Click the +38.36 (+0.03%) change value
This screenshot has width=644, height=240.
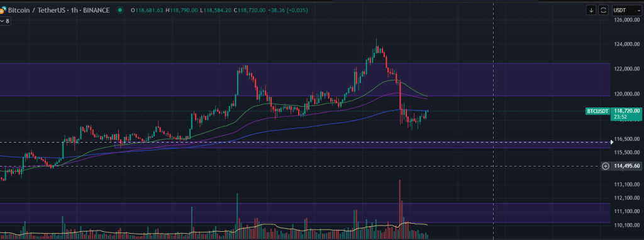coord(288,10)
